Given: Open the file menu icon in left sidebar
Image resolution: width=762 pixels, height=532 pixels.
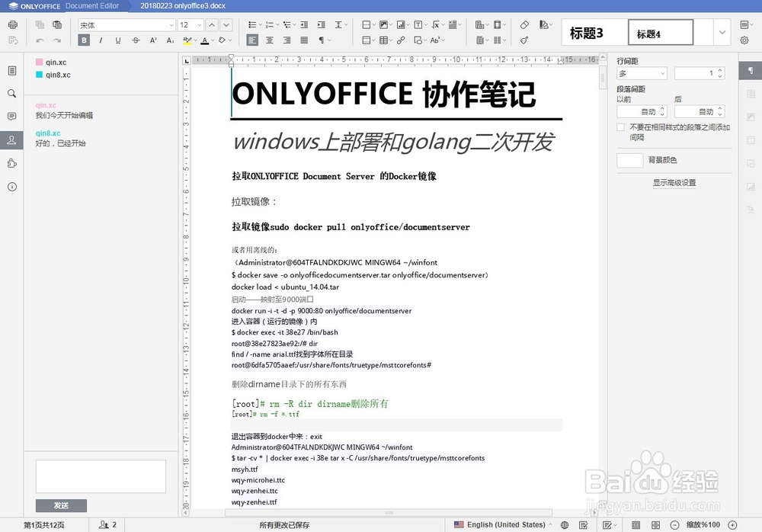Looking at the screenshot, I should click(x=12, y=71).
